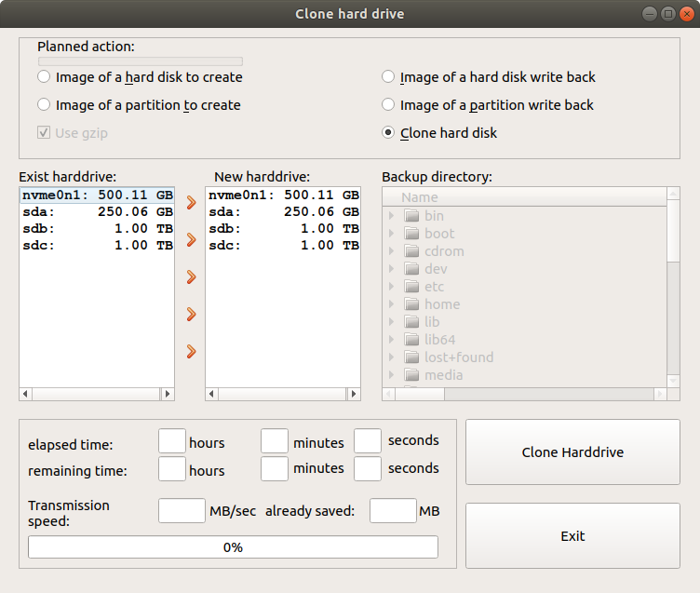This screenshot has height=593, width=700.
Task: Expand the dev folder tree node
Action: pyautogui.click(x=392, y=268)
